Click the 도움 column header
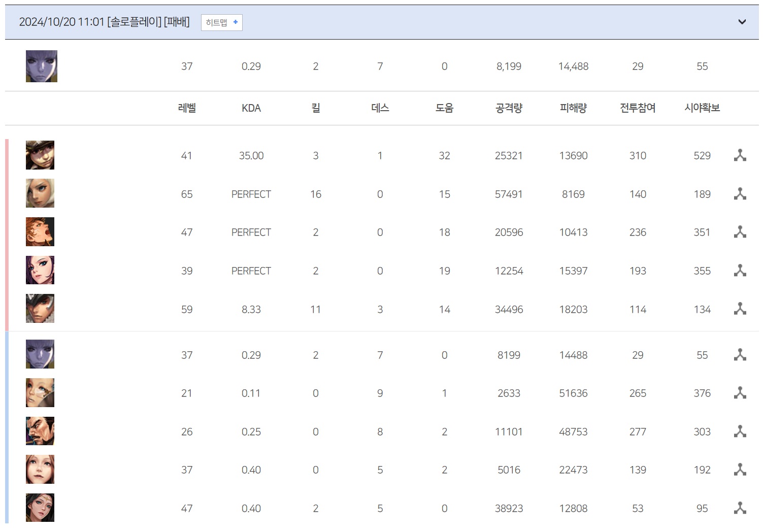 [445, 108]
